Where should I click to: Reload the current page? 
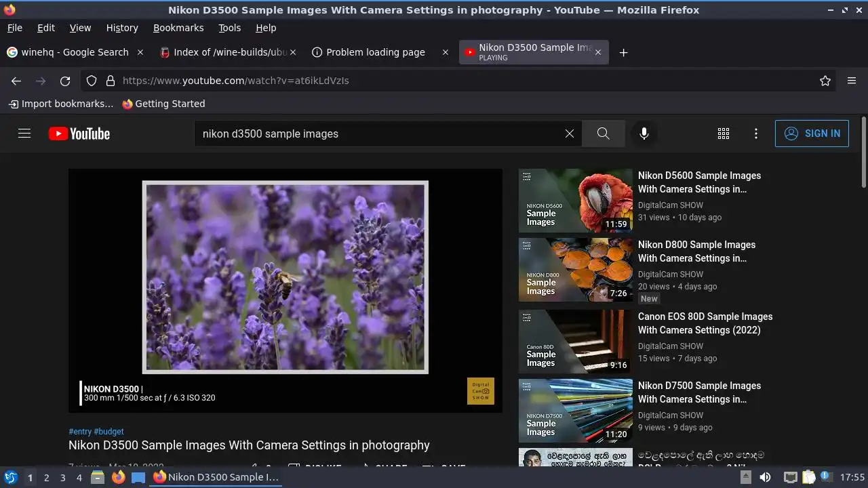coord(65,81)
